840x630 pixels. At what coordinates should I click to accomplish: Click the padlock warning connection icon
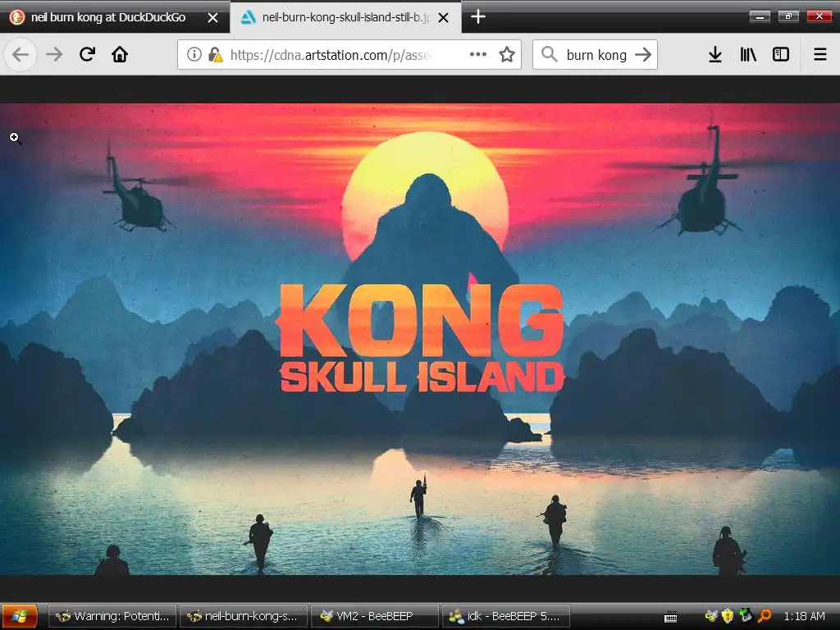click(216, 54)
